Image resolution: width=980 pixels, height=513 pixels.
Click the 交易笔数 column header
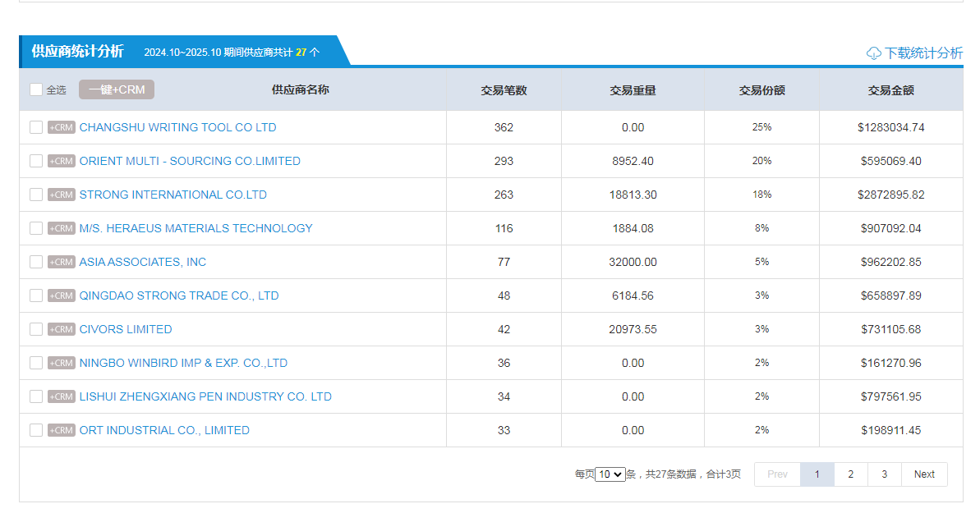coord(504,90)
